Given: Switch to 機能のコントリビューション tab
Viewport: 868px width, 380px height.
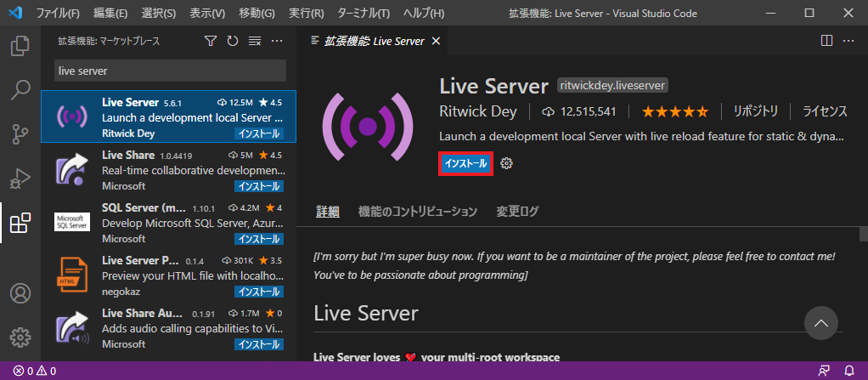Looking at the screenshot, I should 417,211.
